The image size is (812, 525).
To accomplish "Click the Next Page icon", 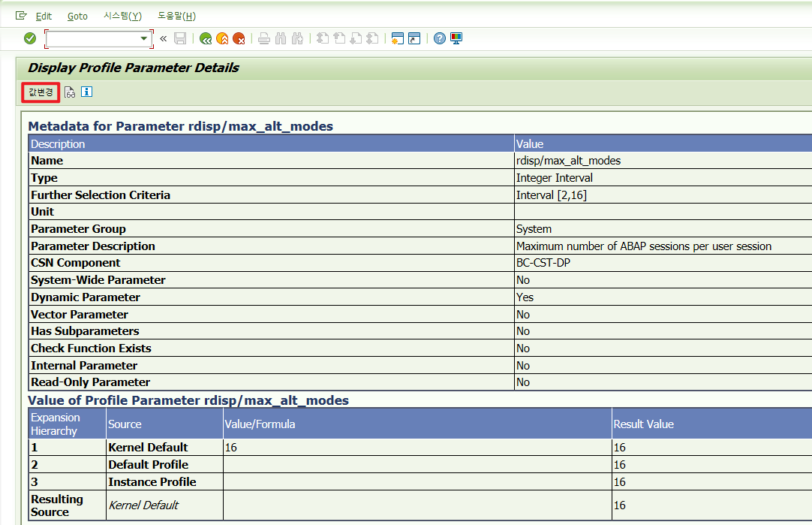I will coord(356,38).
